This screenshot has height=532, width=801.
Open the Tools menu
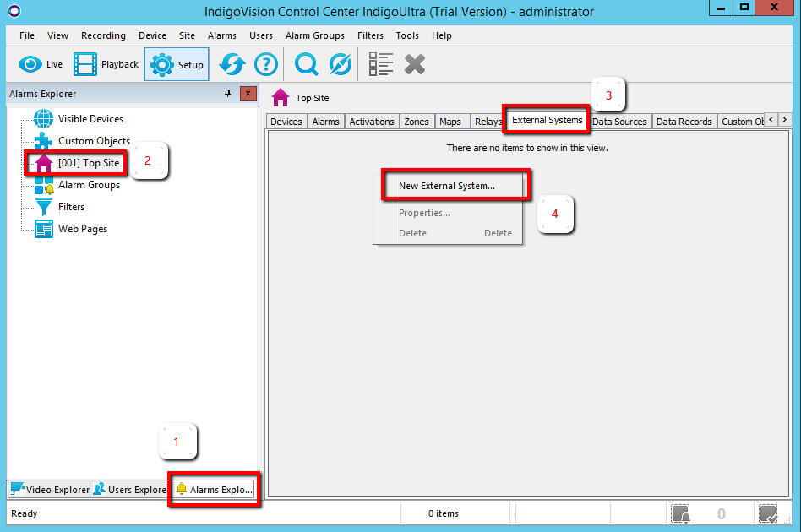point(407,35)
